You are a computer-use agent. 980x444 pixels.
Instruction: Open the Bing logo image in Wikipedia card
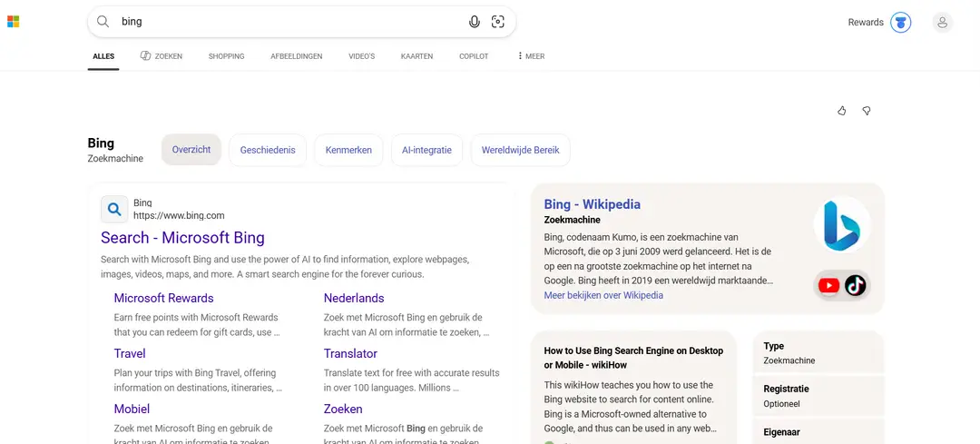point(842,225)
